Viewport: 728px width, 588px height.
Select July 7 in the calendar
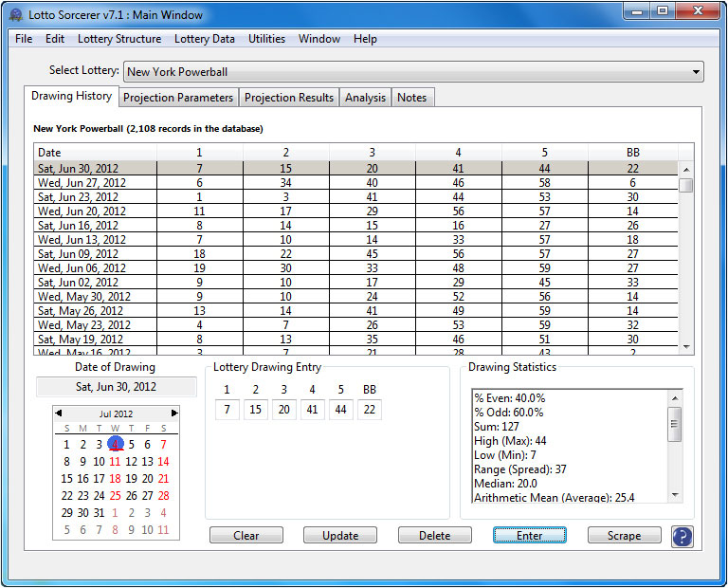[163, 445]
